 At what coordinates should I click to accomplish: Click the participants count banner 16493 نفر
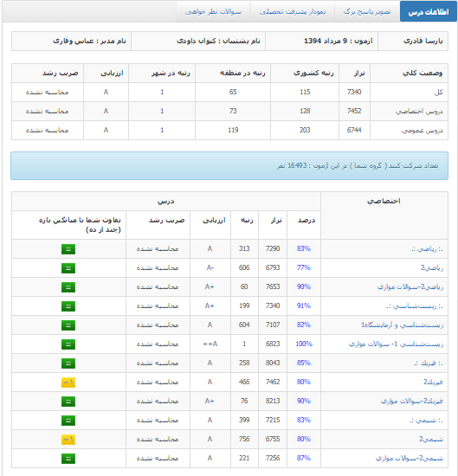coord(229,166)
